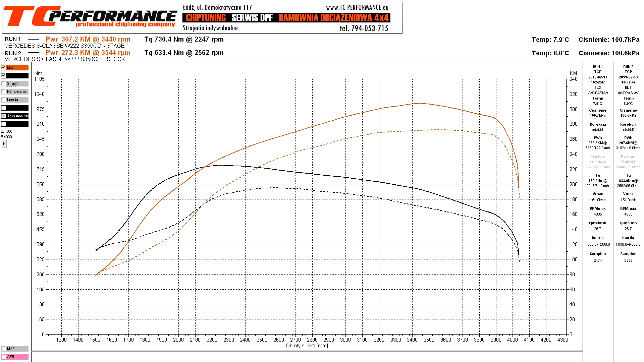
Task: Check the black checkbox directly above B:1500
Action: 4,124
